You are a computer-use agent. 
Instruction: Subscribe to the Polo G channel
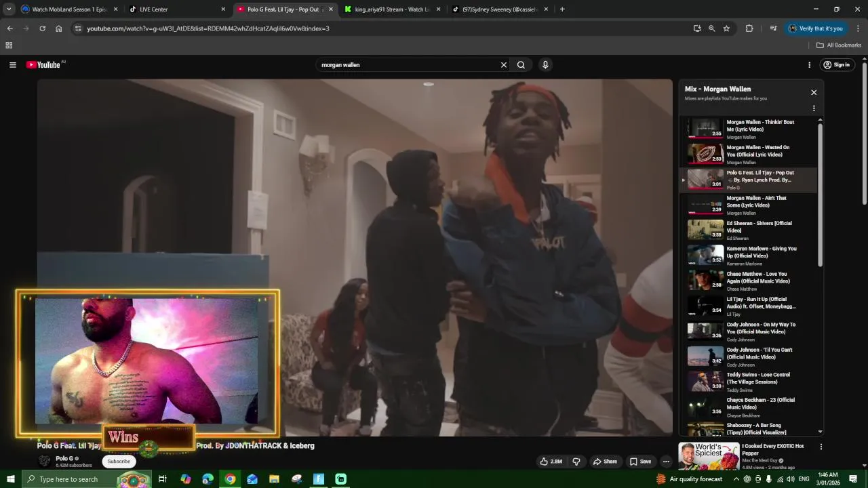pyautogui.click(x=119, y=462)
